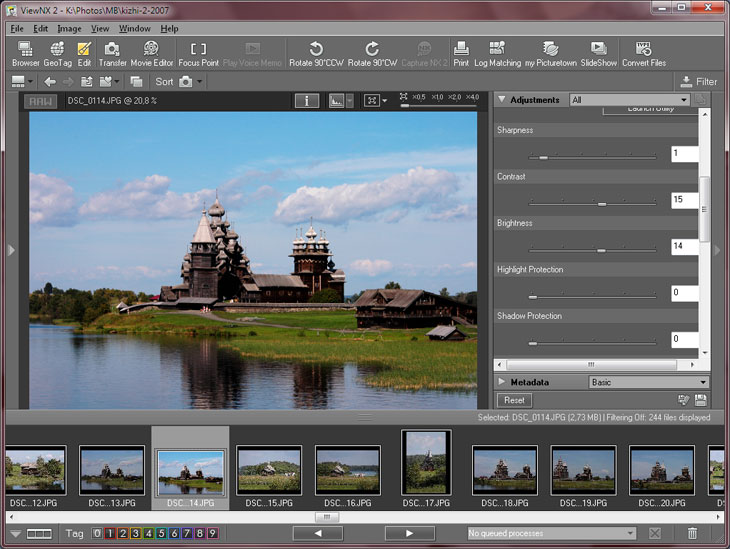Screen dimensions: 730x549
Task: Apply tag label 5
Action: click(161, 533)
